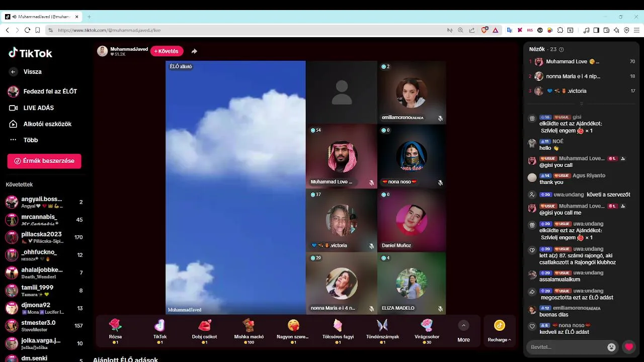
Task: Open followed account mrcannabis_
Action: 44,220
